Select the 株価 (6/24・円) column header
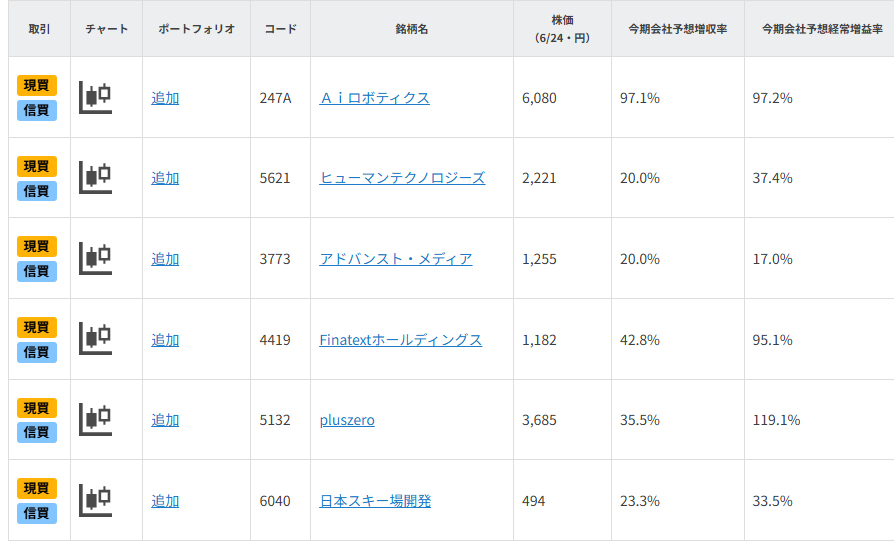 [x=562, y=29]
